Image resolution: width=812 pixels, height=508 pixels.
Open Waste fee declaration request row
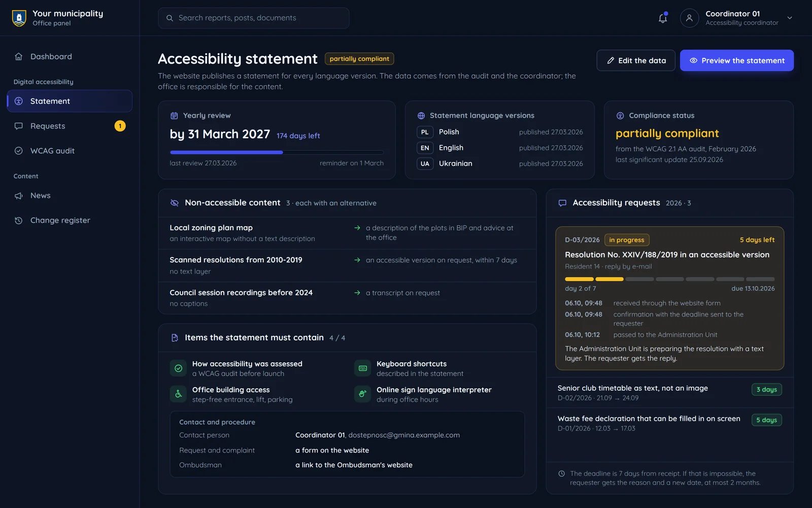670,423
